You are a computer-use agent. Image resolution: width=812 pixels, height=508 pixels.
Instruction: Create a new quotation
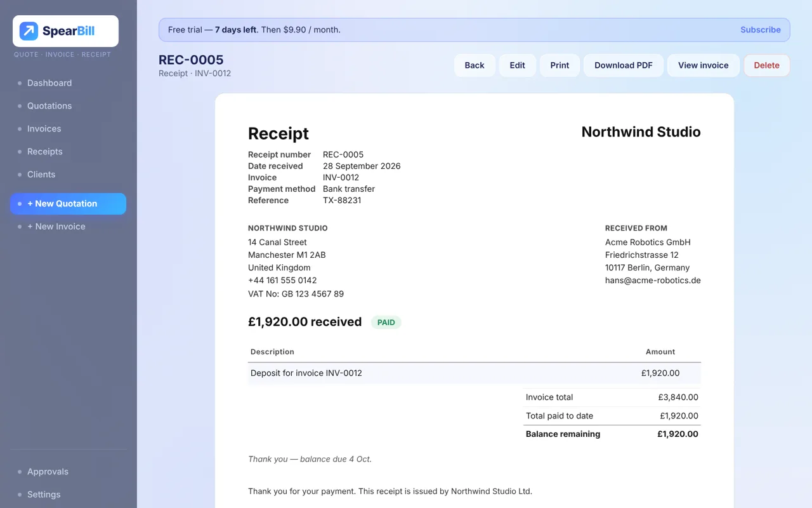(x=68, y=204)
